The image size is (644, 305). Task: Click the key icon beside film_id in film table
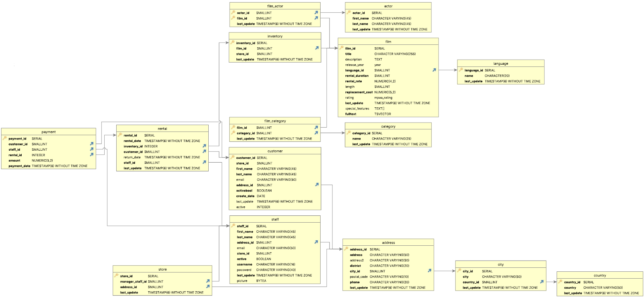coord(341,48)
